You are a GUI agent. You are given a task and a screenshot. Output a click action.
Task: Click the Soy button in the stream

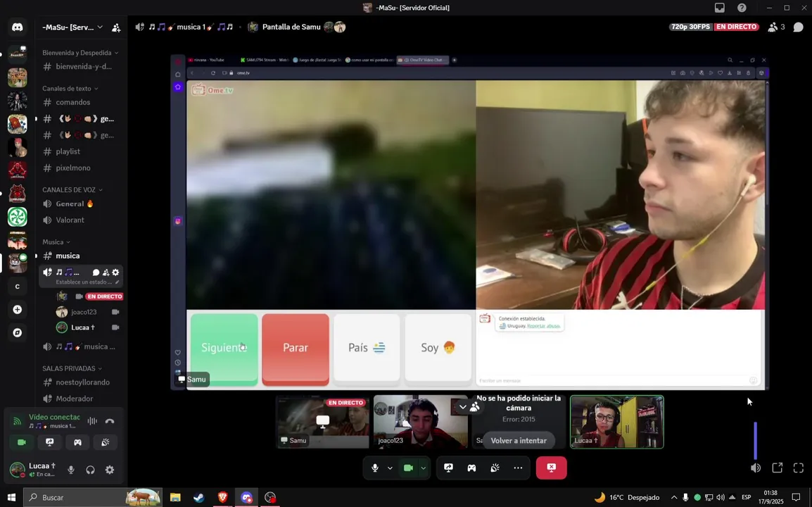[438, 348]
